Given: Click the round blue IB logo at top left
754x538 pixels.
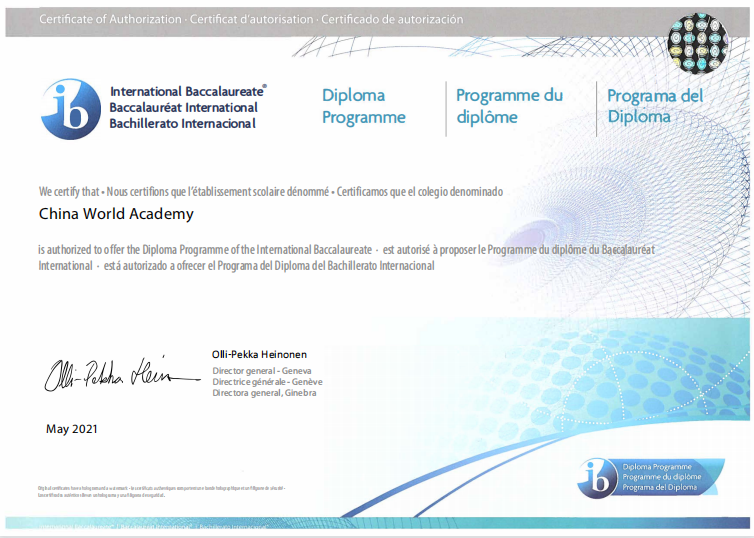Looking at the screenshot, I should [x=71, y=109].
